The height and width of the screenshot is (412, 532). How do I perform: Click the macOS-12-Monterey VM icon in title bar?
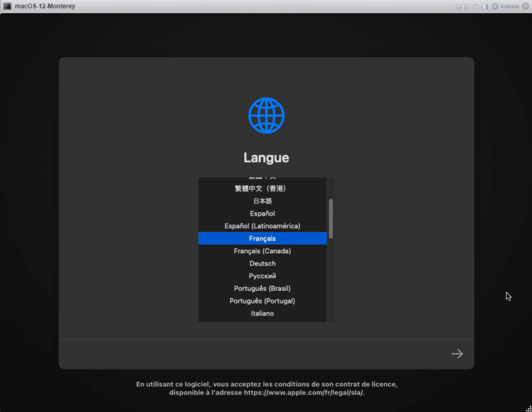click(x=7, y=6)
